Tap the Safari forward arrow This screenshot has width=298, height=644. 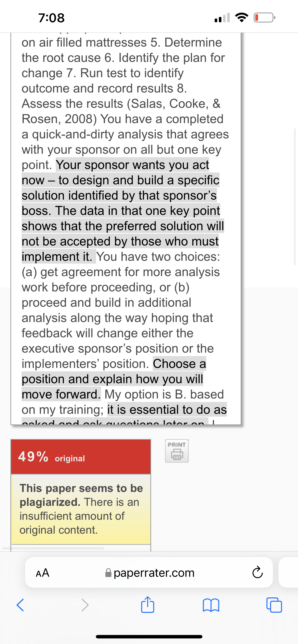point(85,605)
